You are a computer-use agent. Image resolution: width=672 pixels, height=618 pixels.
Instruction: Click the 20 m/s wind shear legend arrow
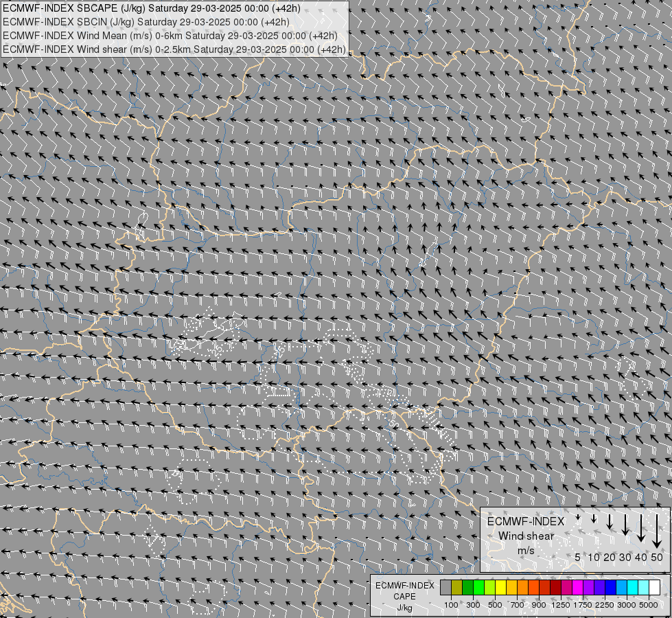tap(610, 522)
